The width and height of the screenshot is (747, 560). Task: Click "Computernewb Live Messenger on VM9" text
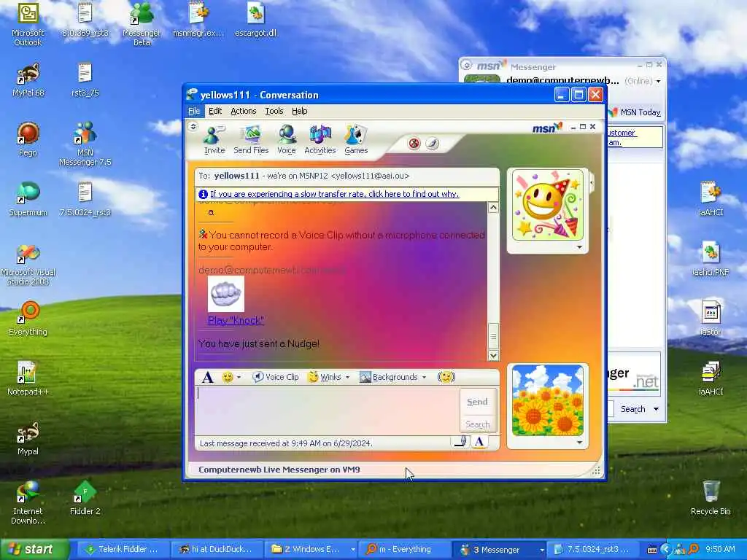[x=279, y=470]
